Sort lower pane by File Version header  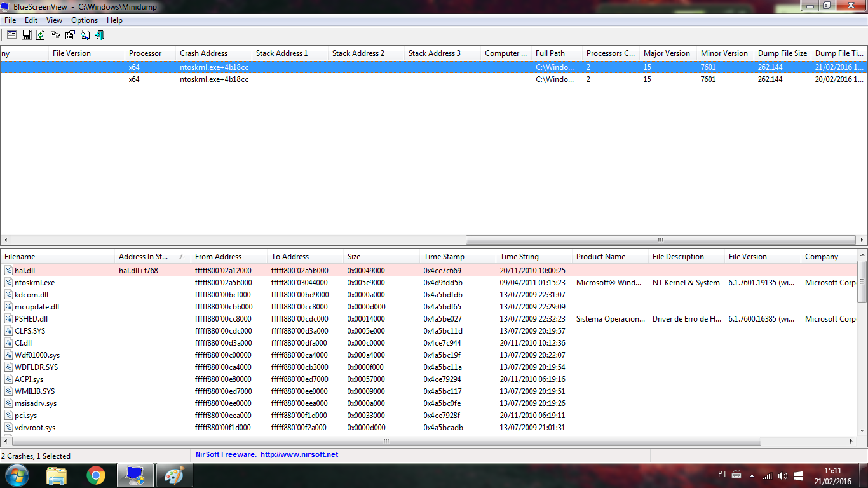click(763, 257)
